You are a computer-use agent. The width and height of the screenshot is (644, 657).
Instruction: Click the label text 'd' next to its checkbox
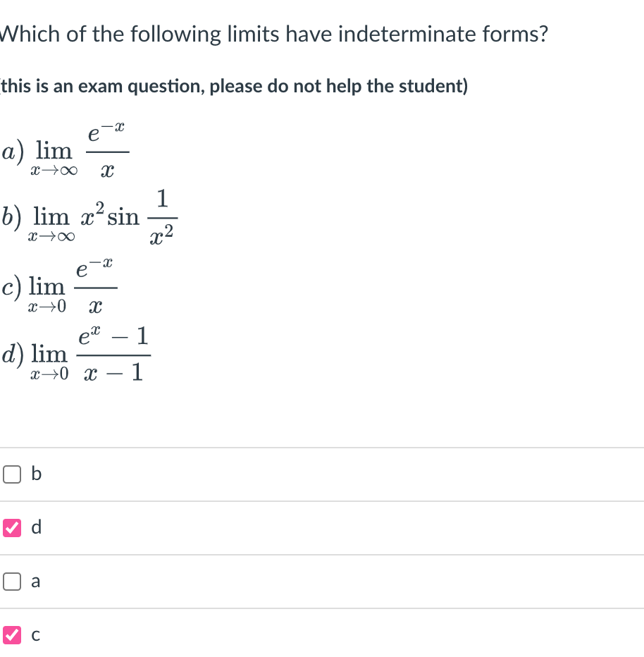click(35, 528)
